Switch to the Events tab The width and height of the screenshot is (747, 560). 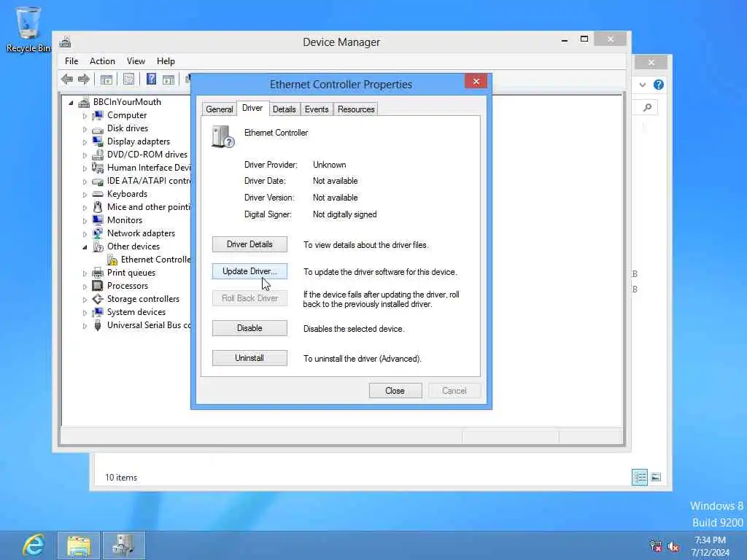click(317, 109)
